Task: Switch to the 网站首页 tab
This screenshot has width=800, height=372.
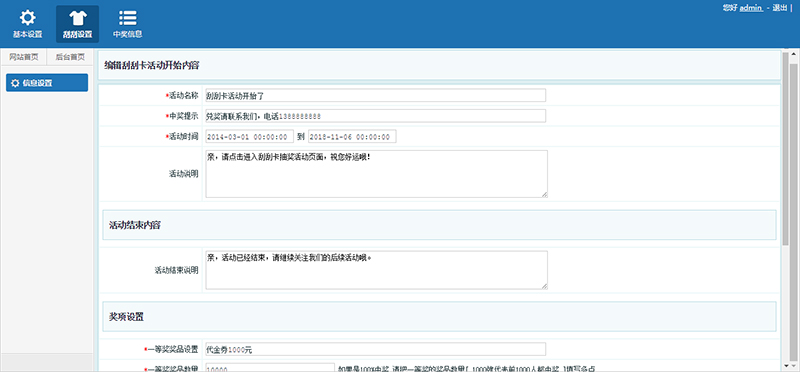Action: point(23,57)
